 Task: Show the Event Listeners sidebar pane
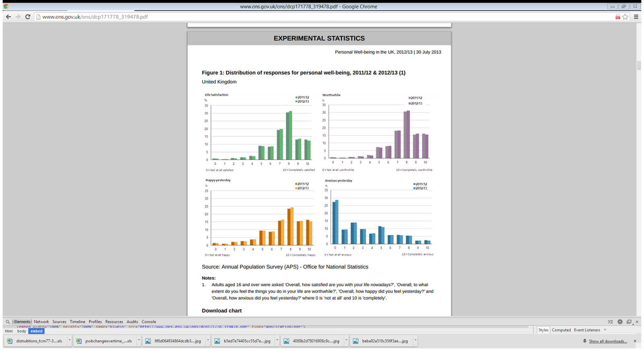(x=587, y=330)
